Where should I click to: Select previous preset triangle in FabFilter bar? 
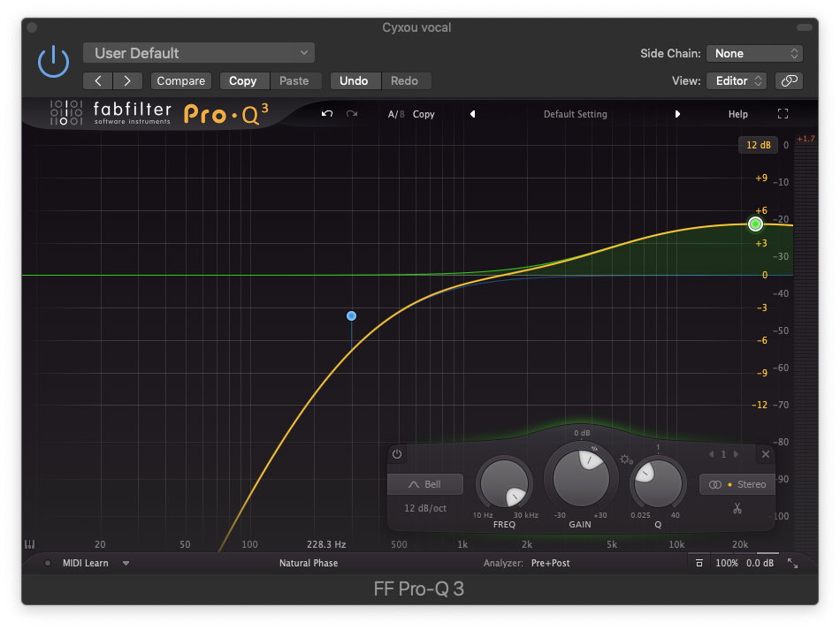[x=472, y=114]
